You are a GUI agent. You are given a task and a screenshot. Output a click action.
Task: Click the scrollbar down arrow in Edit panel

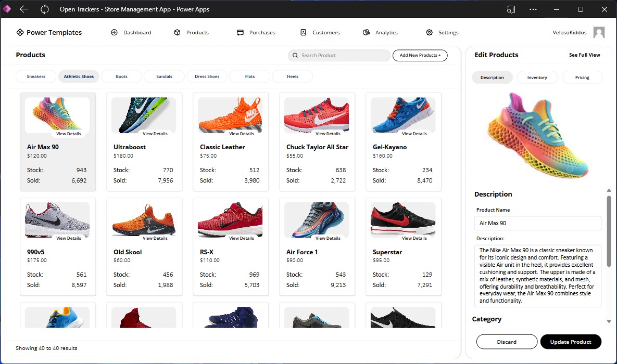click(x=609, y=321)
